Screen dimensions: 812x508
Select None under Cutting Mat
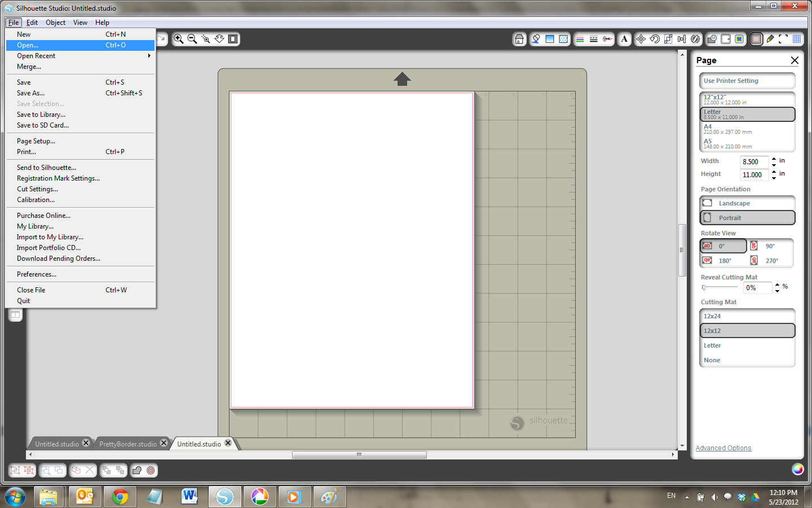pyautogui.click(x=747, y=360)
